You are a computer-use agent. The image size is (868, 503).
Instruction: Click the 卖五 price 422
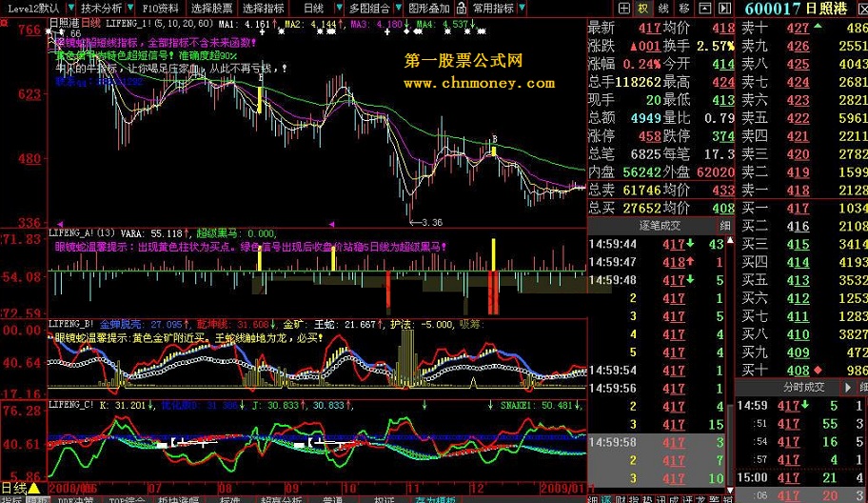click(798, 118)
